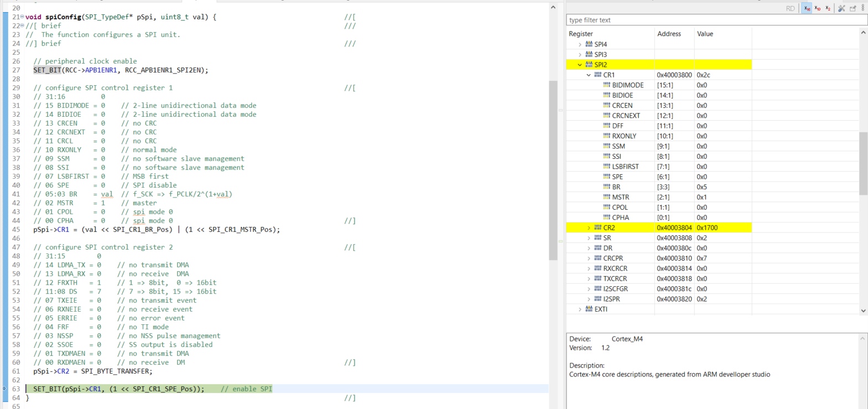Viewport: 868px width, 409px height.
Task: Expand the SR register node
Action: tap(589, 238)
